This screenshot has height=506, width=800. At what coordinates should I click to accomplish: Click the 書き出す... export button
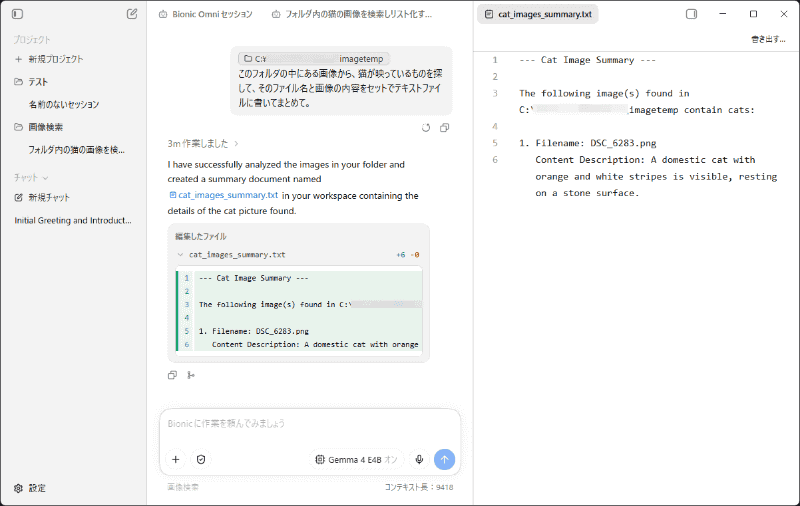coord(768,39)
